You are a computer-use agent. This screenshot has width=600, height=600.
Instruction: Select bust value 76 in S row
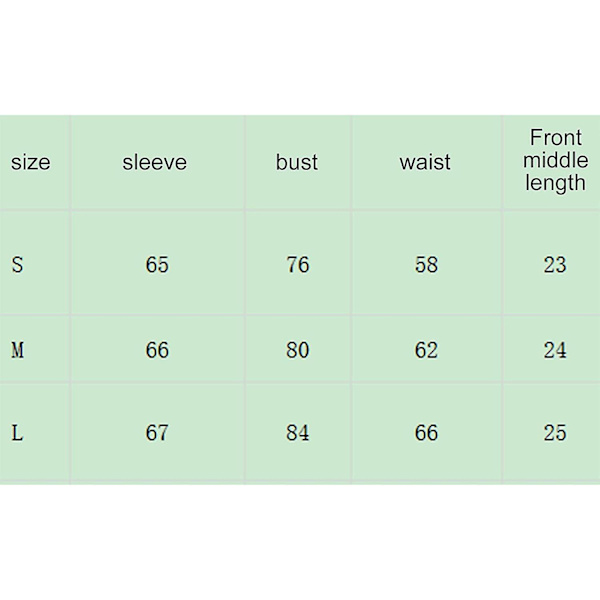(x=298, y=265)
